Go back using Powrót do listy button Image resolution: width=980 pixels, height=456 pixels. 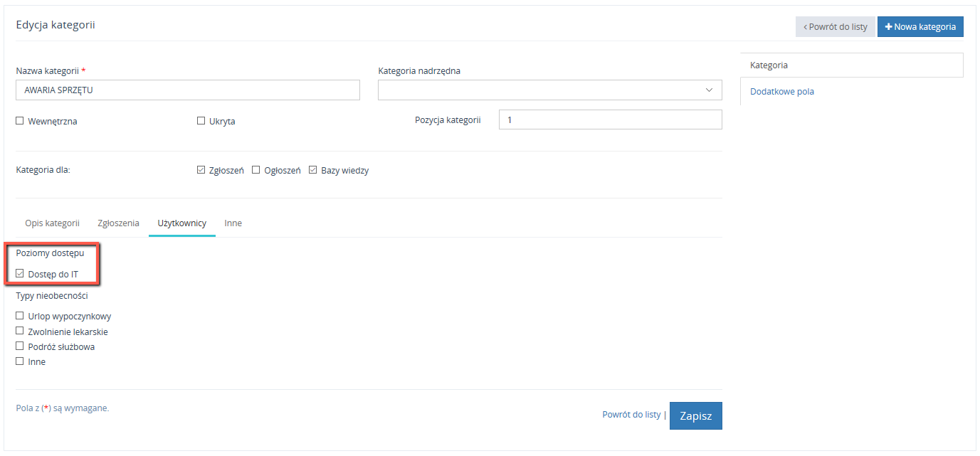click(x=835, y=27)
